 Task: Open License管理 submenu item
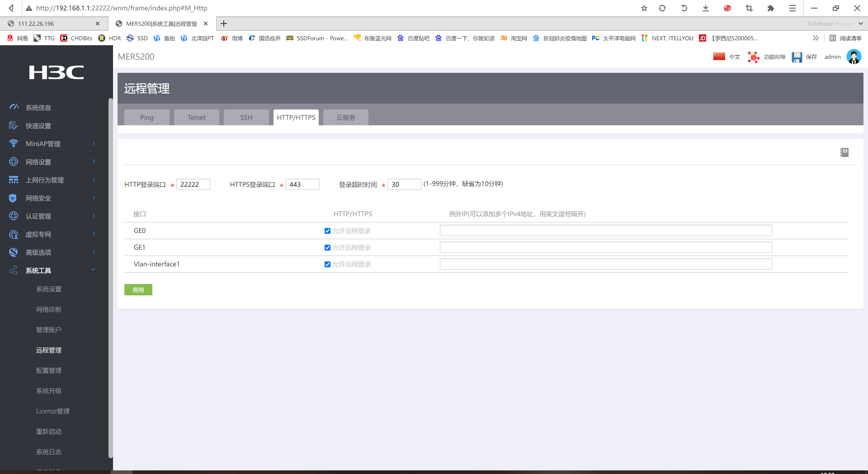(x=53, y=412)
